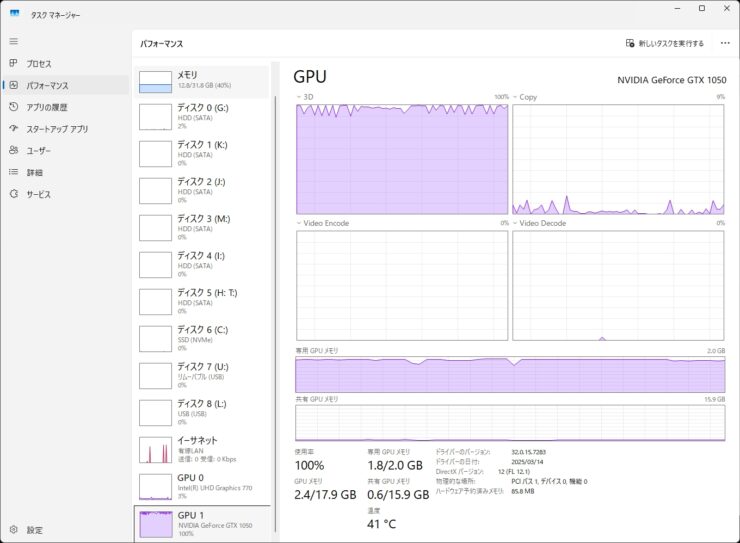The width and height of the screenshot is (740, 543).
Task: Open スタートアップ アプリ (Startup apps) page
Action: point(56,129)
